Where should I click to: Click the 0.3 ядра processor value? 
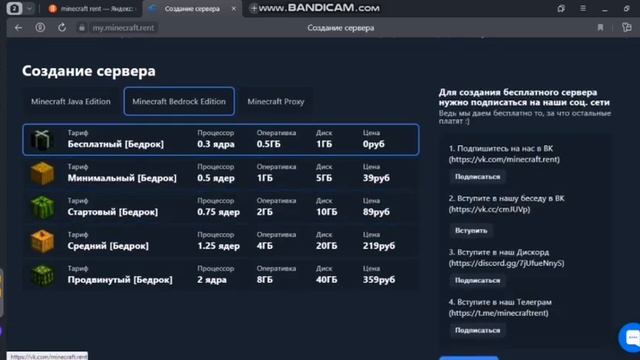[x=216, y=144]
